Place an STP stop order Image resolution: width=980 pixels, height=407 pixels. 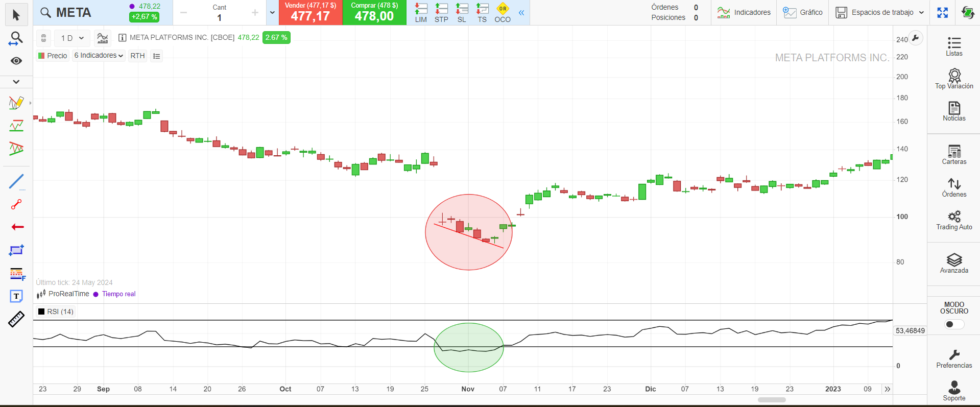[441, 13]
